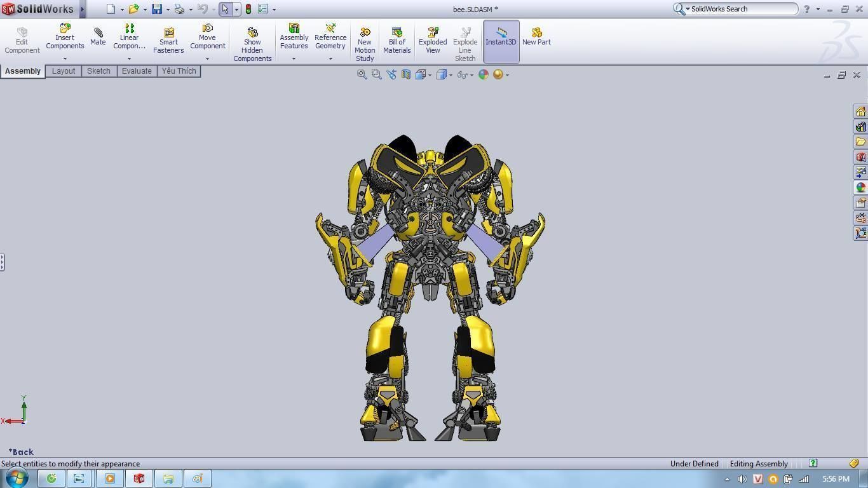
Task: Click the status bar tag icon
Action: point(855,463)
